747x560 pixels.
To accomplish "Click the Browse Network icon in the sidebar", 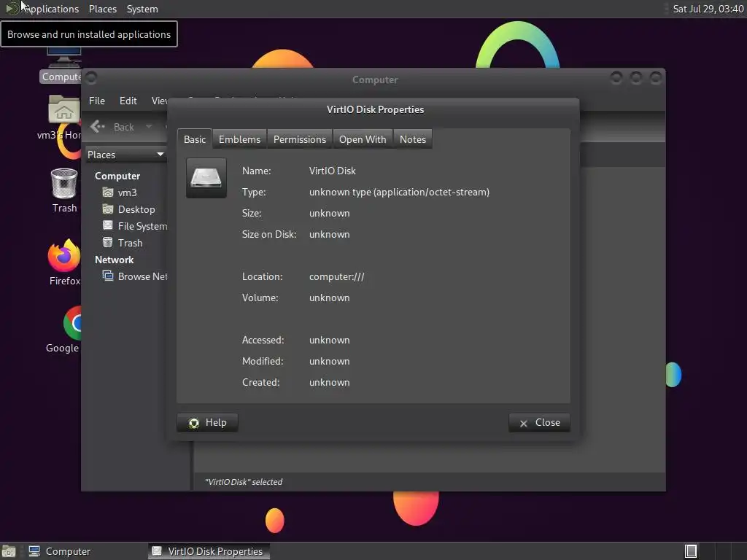I will [108, 276].
